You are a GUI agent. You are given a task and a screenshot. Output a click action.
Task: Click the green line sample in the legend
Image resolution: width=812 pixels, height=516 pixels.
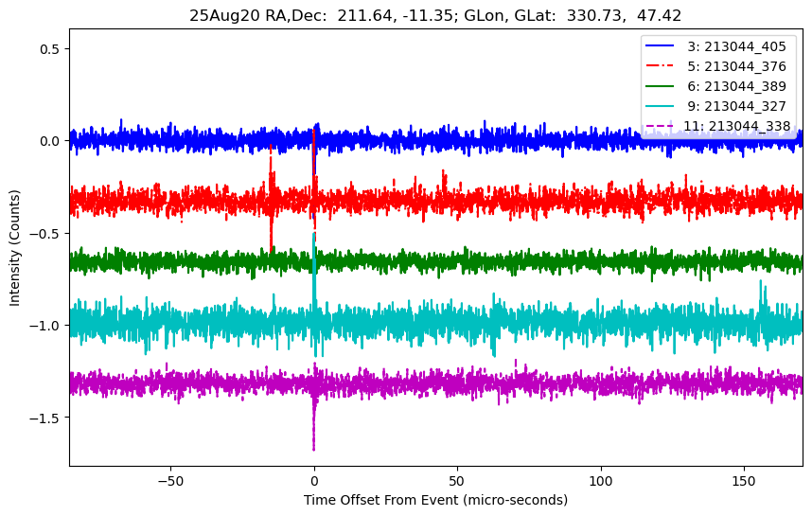pos(660,85)
